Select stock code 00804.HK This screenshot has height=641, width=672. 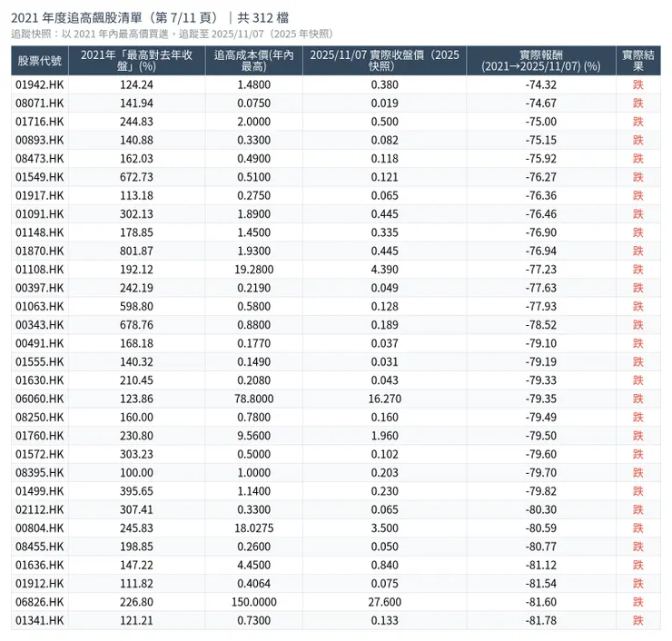[x=39, y=528]
